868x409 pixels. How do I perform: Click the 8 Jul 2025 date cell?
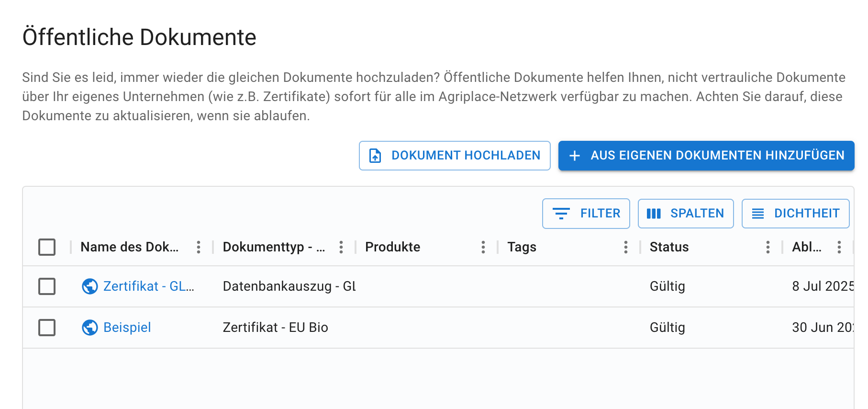[x=823, y=286]
